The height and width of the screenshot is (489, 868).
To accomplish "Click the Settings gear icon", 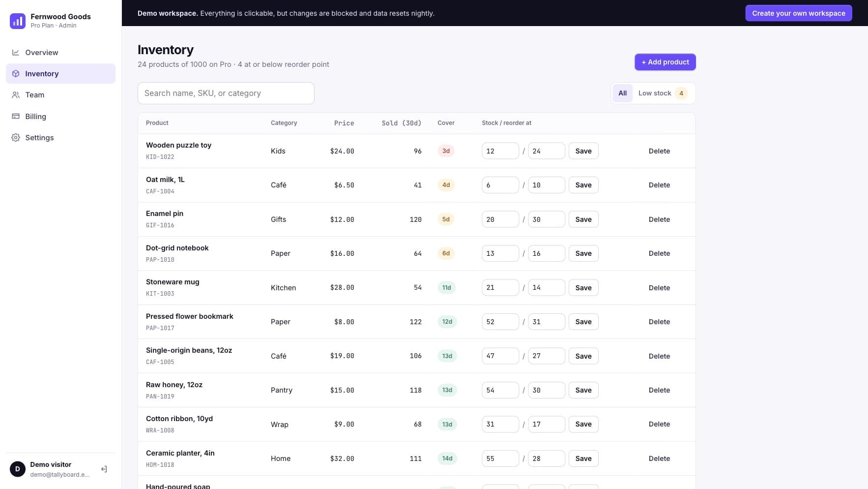I will [x=16, y=137].
